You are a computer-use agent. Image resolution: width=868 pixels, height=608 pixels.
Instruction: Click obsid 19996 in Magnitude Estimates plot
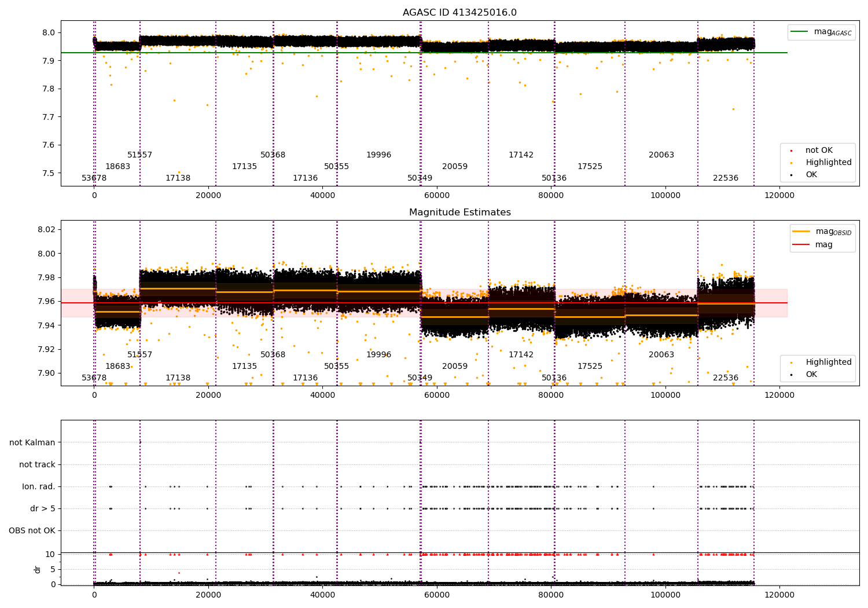378,355
